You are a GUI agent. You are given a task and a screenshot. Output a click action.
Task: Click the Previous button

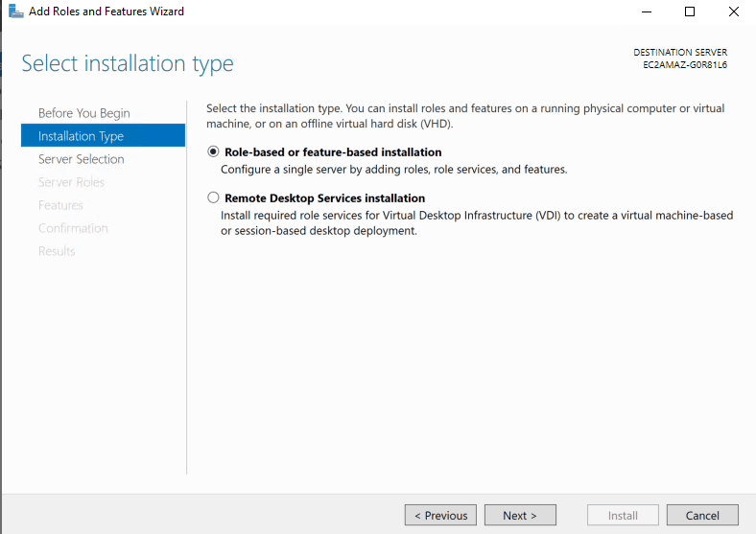[440, 515]
